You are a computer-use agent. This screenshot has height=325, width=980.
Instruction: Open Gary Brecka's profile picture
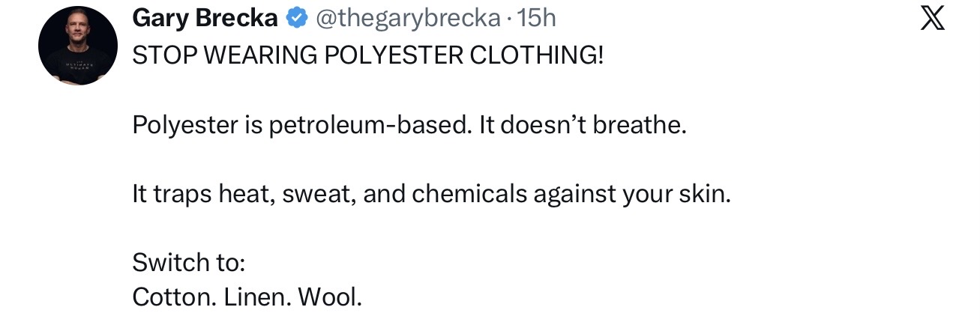[78, 46]
